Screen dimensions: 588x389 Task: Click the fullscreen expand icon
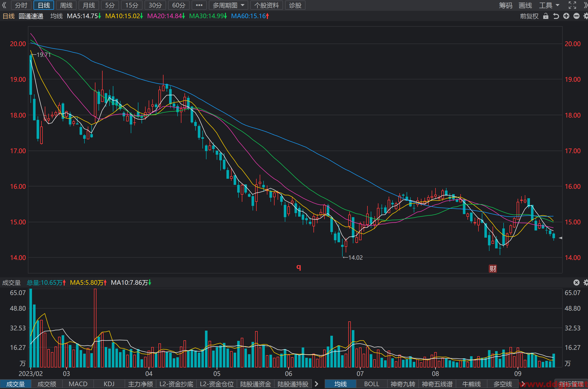(x=572, y=5)
